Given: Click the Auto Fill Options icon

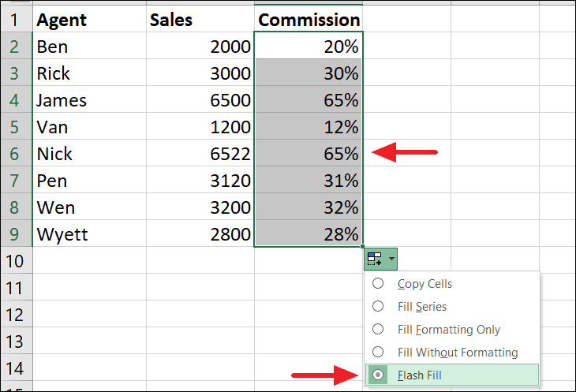Looking at the screenshot, I should (375, 259).
